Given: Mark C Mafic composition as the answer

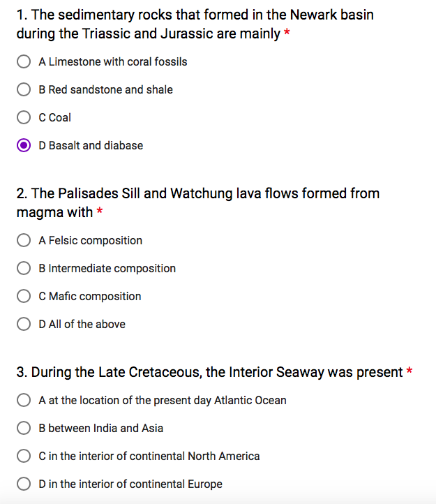Looking at the screenshot, I should [24, 297].
